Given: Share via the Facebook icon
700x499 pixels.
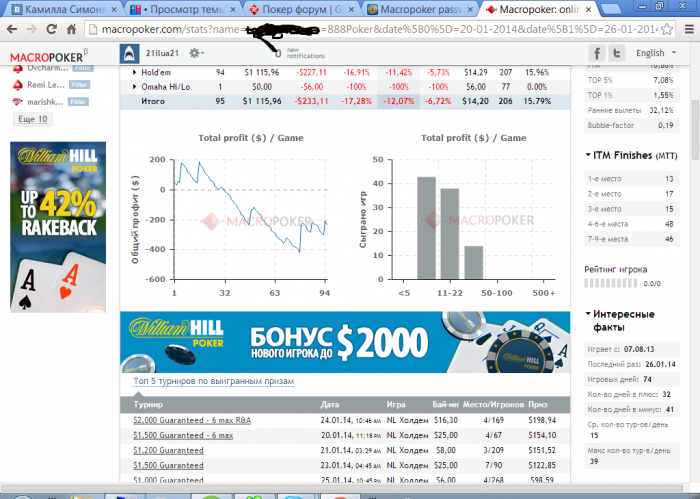Looking at the screenshot, I should coord(597,54).
